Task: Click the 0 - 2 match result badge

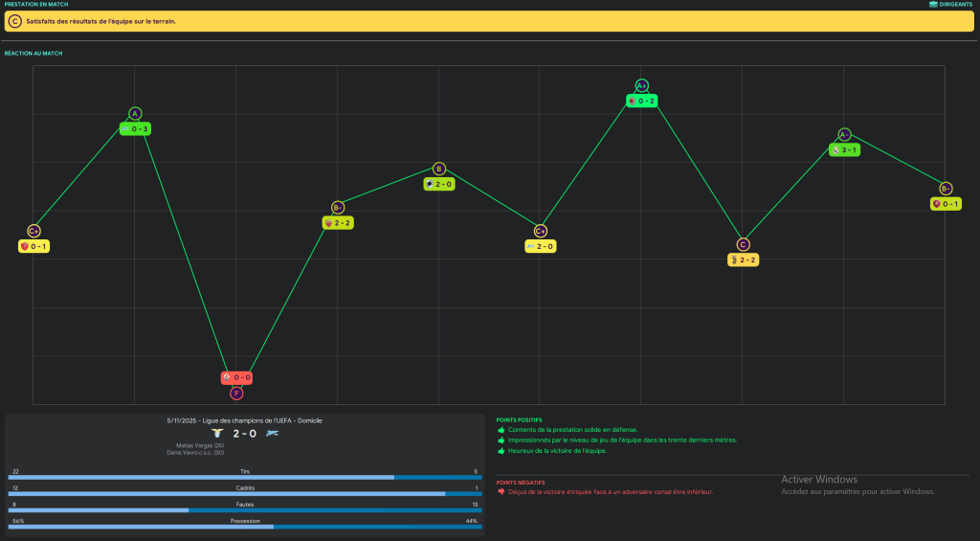Action: (x=641, y=101)
